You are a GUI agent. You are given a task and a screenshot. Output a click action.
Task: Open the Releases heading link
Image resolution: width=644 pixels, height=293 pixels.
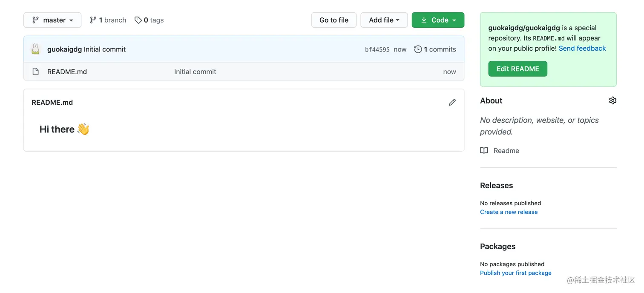pos(496,185)
